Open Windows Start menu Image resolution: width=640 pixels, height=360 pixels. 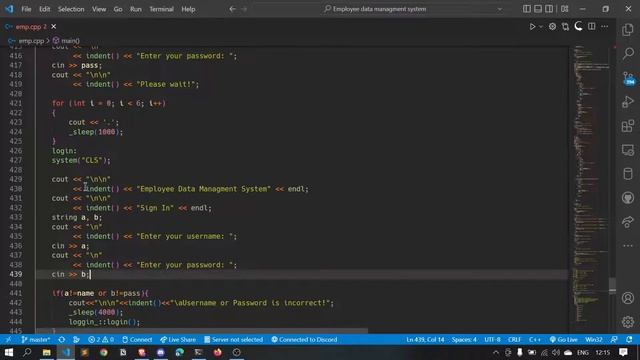tap(9, 352)
